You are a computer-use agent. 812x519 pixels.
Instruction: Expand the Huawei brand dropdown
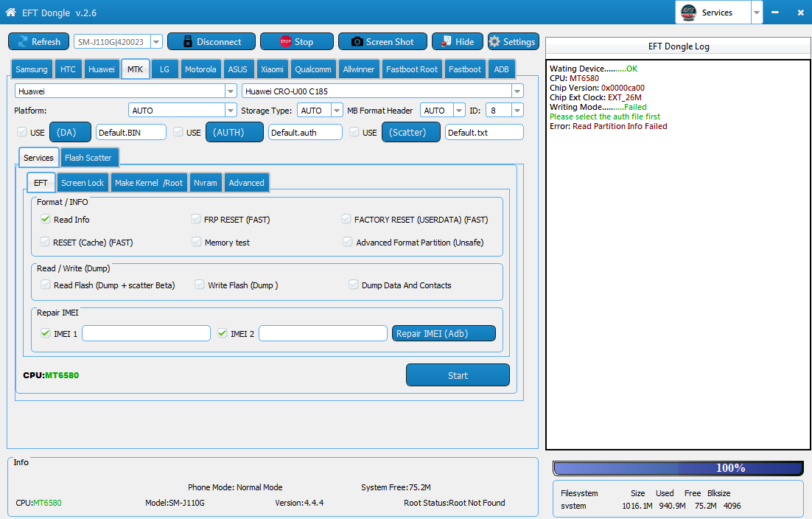point(231,91)
